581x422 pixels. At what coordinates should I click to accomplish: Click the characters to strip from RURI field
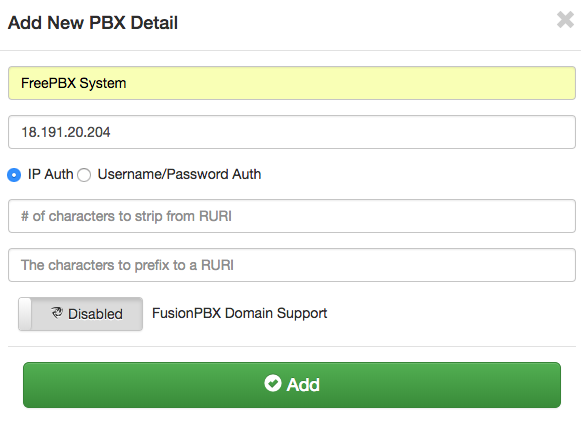coord(292,216)
